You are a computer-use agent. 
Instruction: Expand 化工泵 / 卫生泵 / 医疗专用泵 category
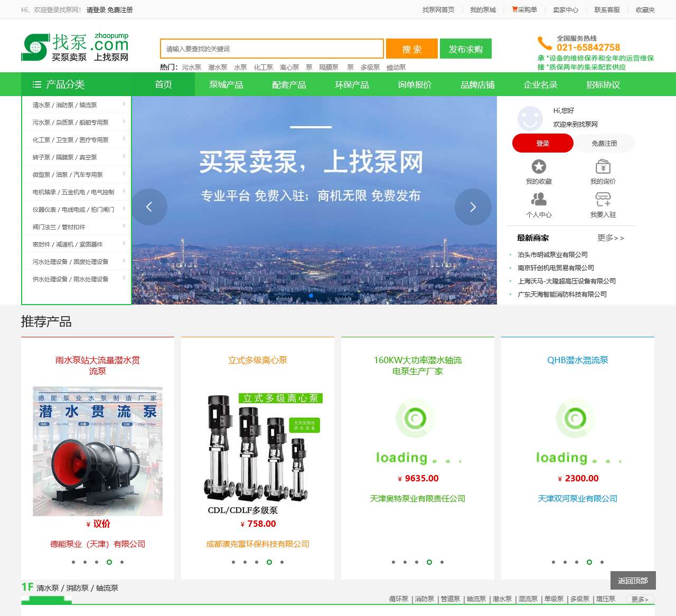pos(76,140)
